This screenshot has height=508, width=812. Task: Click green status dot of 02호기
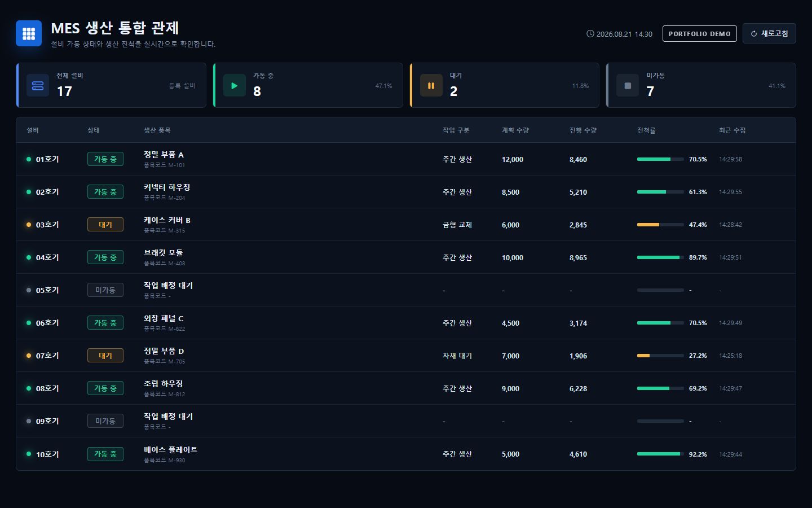point(29,192)
